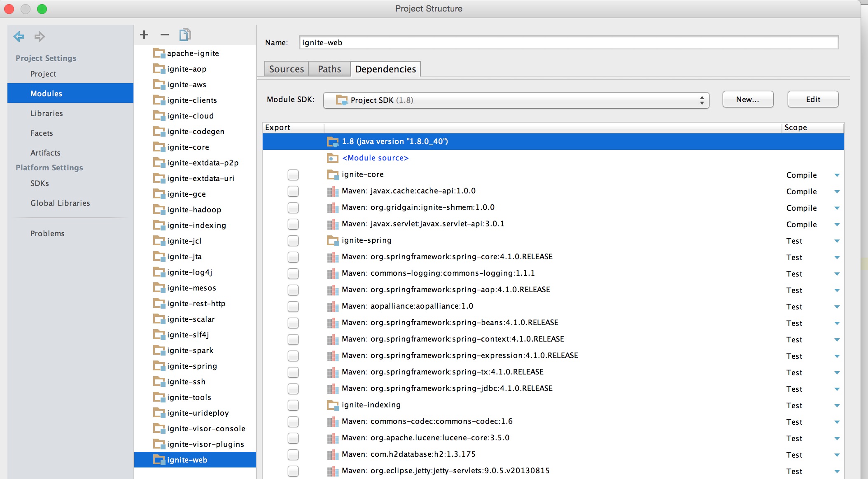Check export box for ignite-core dependency
Image resolution: width=868 pixels, height=479 pixels.
click(x=293, y=175)
